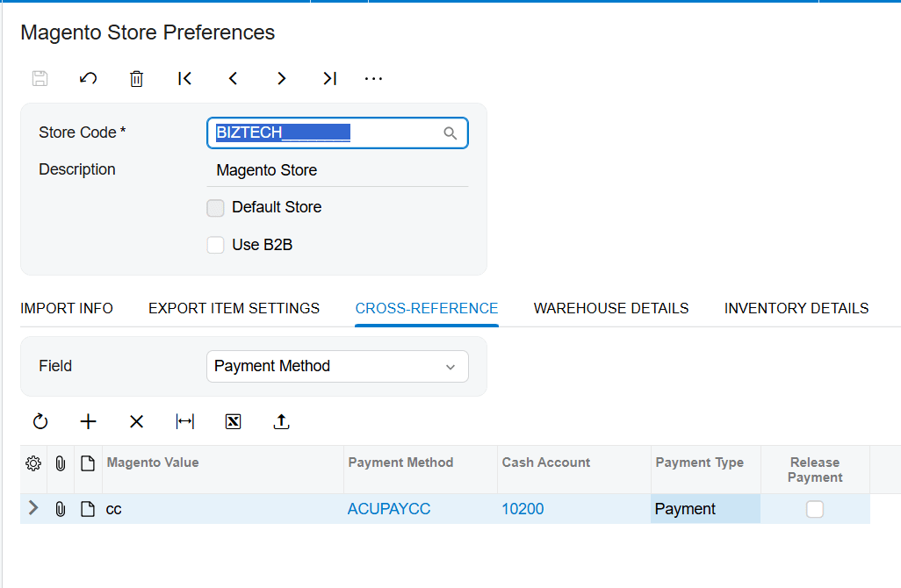Screen dimensions: 901x588
Task: Delete the store record with trash icon
Action: point(136,78)
